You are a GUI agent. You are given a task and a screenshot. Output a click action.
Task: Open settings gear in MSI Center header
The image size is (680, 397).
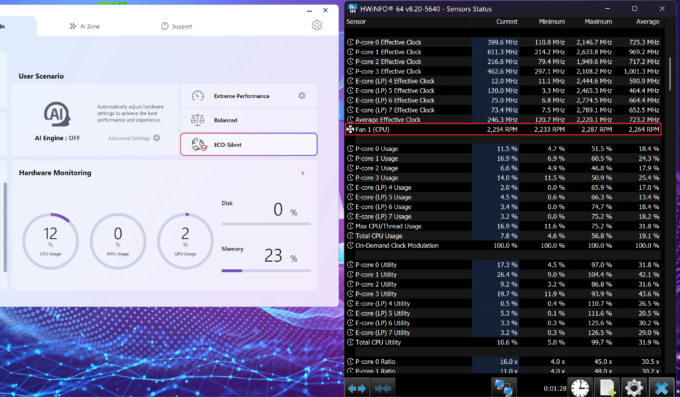click(x=317, y=26)
